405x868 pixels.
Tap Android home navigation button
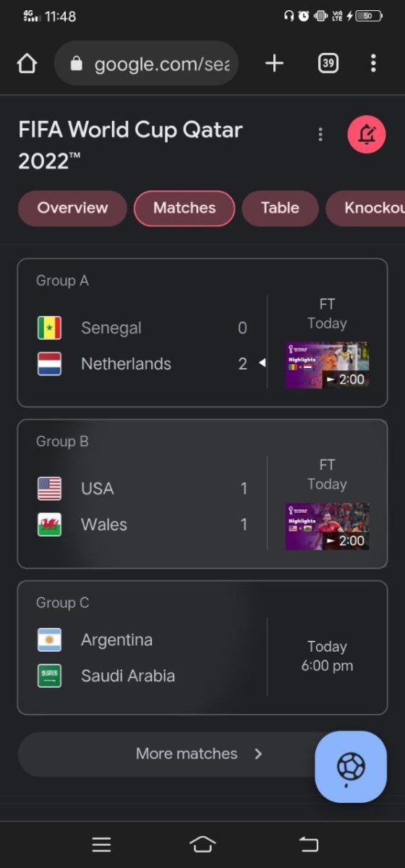pyautogui.click(x=202, y=844)
